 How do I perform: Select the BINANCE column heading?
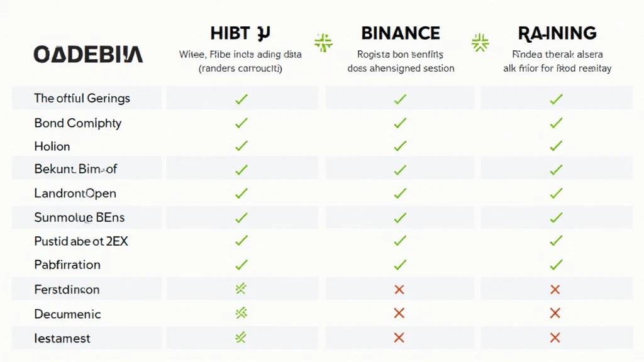[x=401, y=33]
